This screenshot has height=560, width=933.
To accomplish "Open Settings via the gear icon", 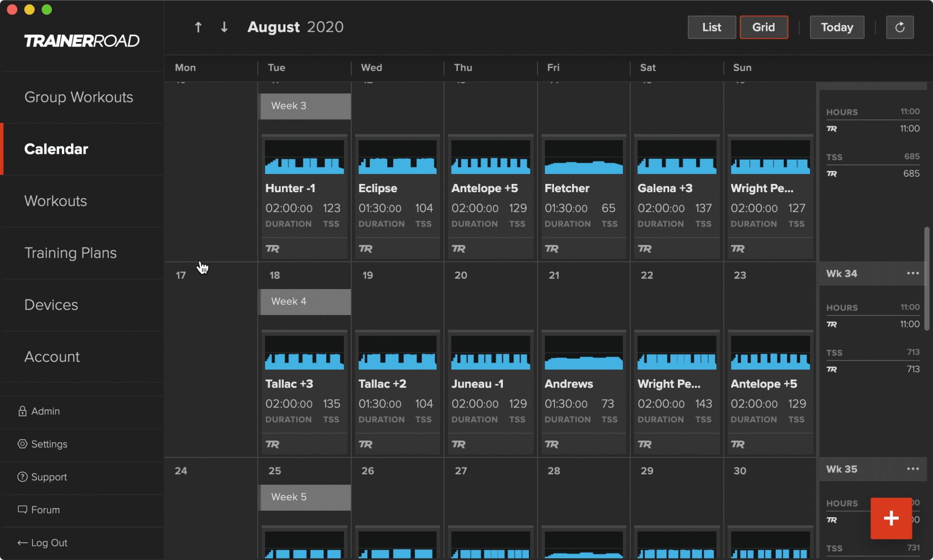I will click(x=49, y=444).
